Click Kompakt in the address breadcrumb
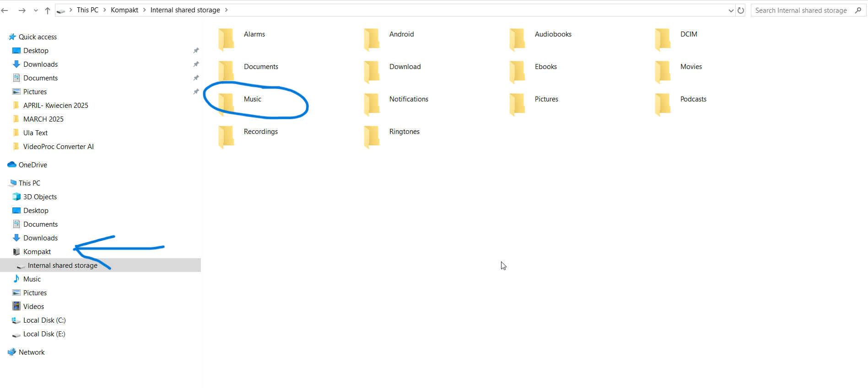Image resolution: width=868 pixels, height=388 pixels. coord(124,10)
